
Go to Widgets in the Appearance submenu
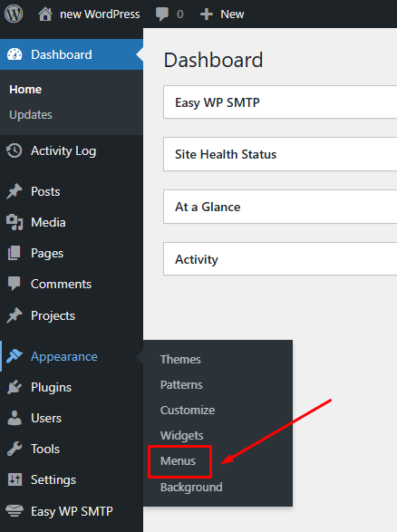click(182, 435)
